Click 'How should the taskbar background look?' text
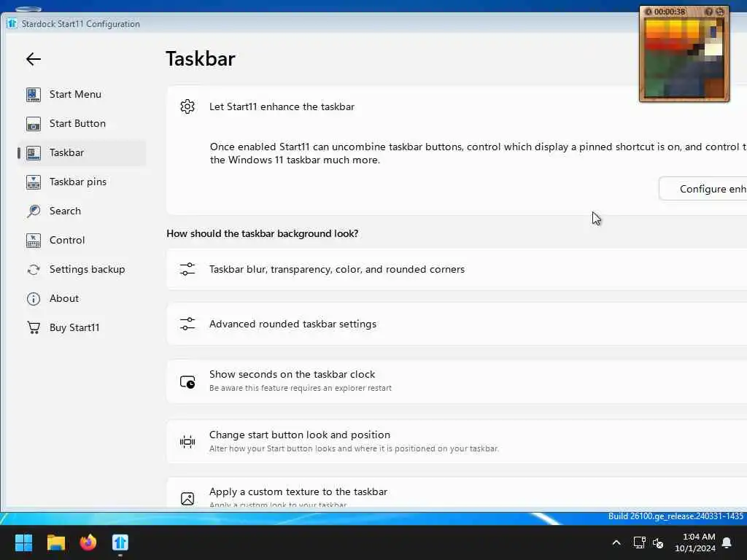 (x=263, y=233)
